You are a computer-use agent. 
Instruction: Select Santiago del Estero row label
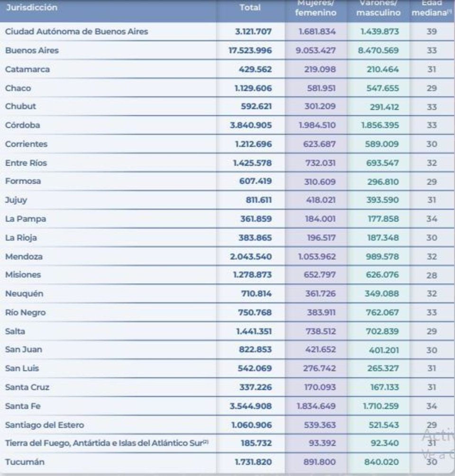(45, 425)
